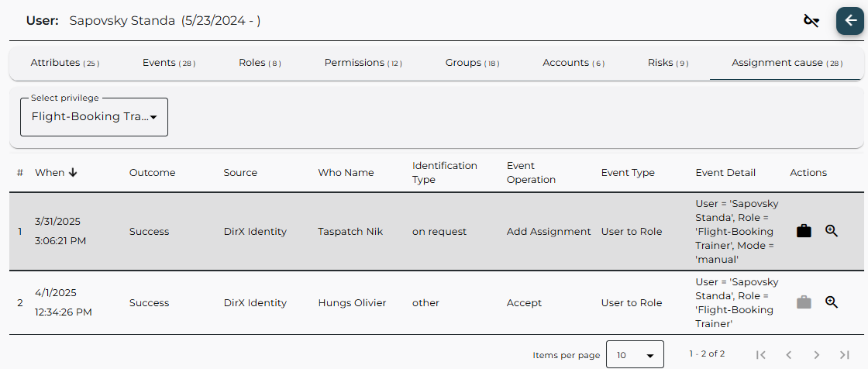
Task: Expand the Items per page dropdown
Action: click(635, 355)
